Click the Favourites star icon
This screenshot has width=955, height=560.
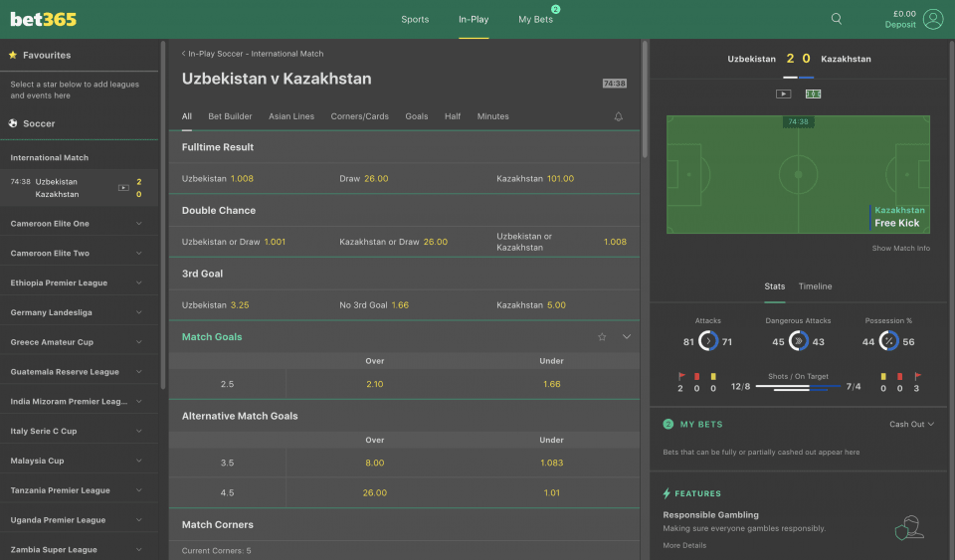click(x=13, y=55)
